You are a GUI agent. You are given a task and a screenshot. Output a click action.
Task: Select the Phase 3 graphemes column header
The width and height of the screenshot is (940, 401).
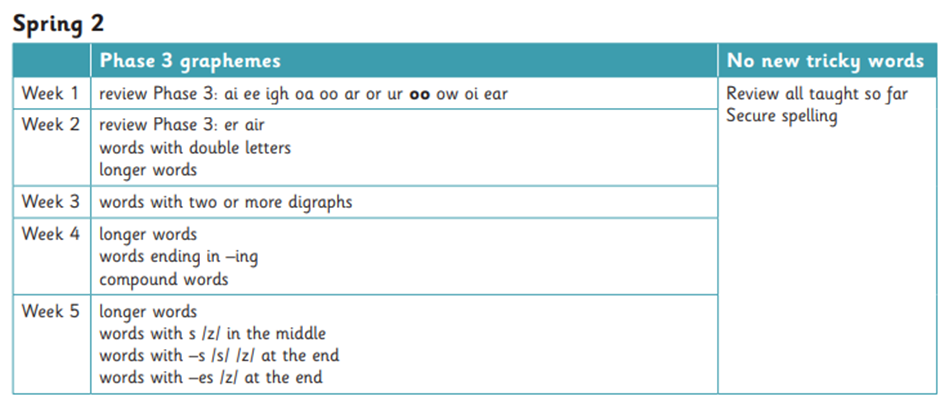(x=189, y=61)
